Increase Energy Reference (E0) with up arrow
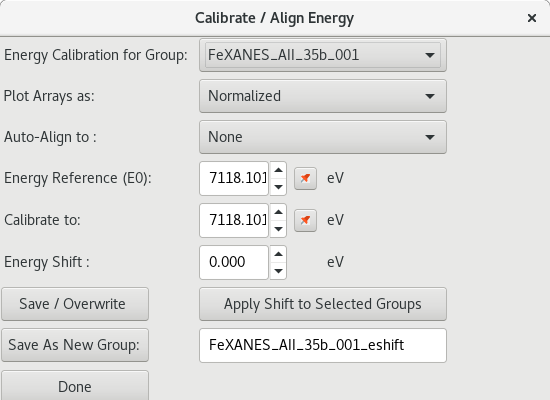550x400 pixels. coord(279,170)
